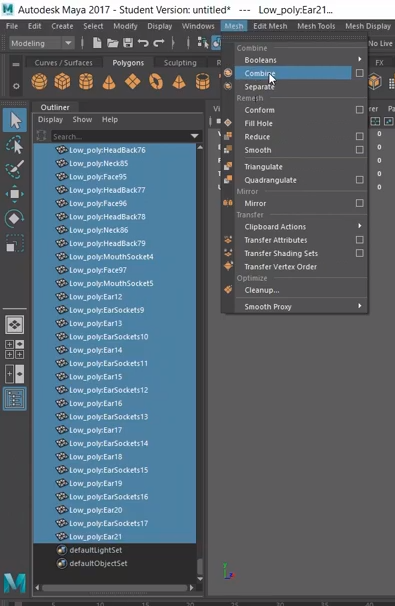Choose Combine from the Mesh menu
Image resolution: width=395 pixels, height=606 pixels.
(x=293, y=73)
